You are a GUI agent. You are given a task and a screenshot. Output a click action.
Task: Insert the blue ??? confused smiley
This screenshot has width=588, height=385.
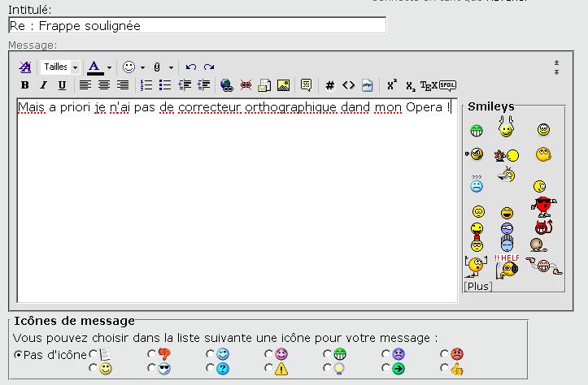477,184
